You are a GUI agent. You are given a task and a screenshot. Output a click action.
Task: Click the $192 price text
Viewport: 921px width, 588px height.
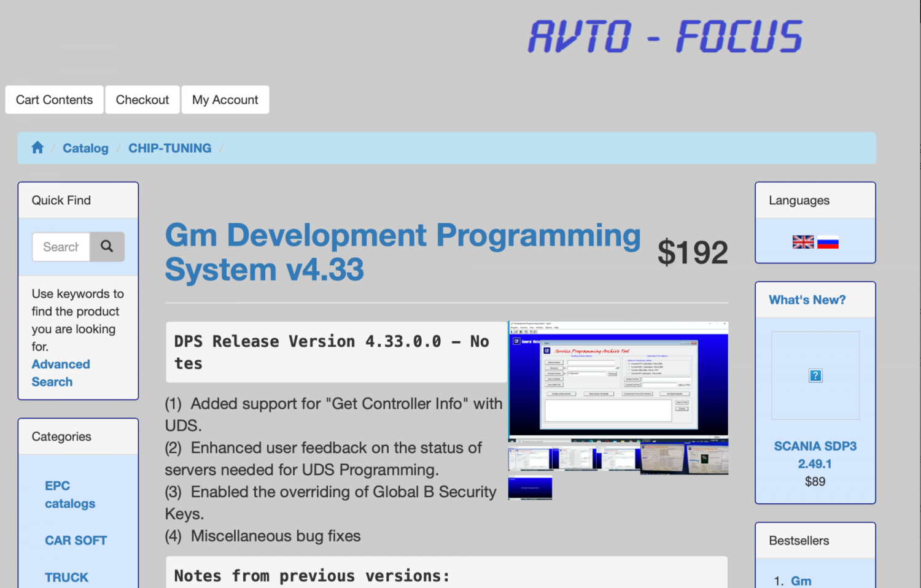coord(693,252)
